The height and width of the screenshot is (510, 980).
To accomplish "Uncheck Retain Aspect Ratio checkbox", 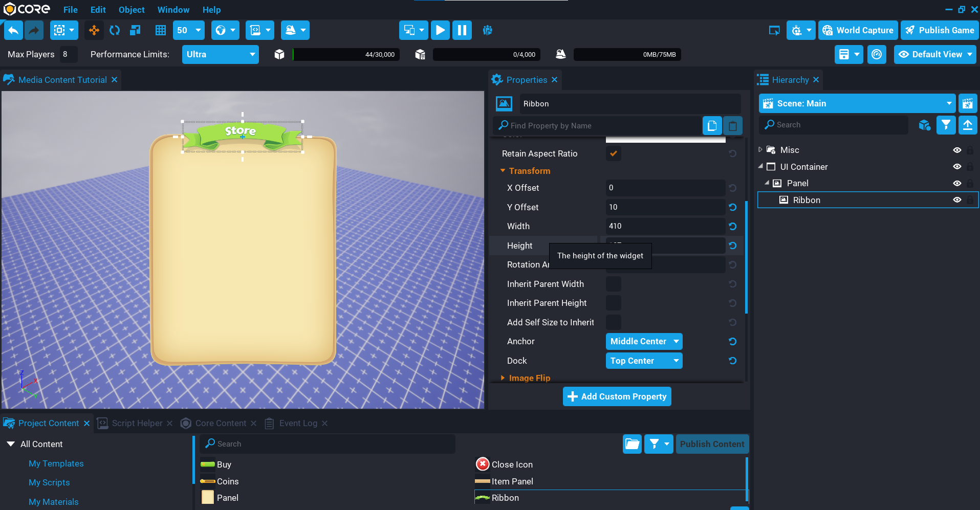I will pos(613,153).
